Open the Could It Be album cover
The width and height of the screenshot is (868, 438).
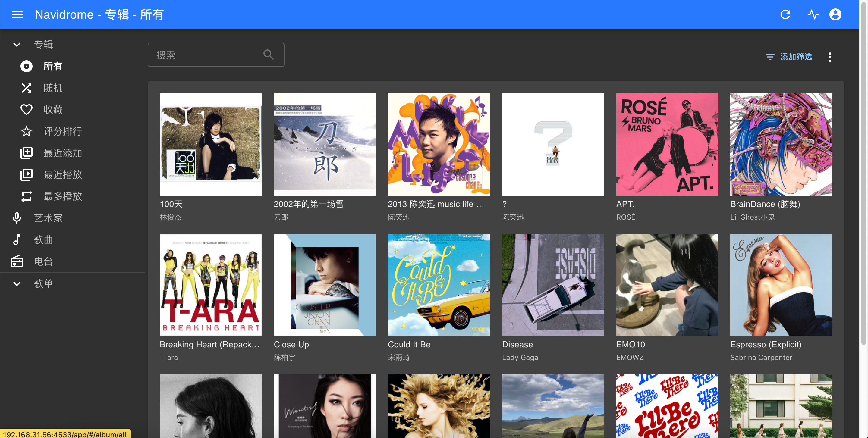[x=439, y=285]
